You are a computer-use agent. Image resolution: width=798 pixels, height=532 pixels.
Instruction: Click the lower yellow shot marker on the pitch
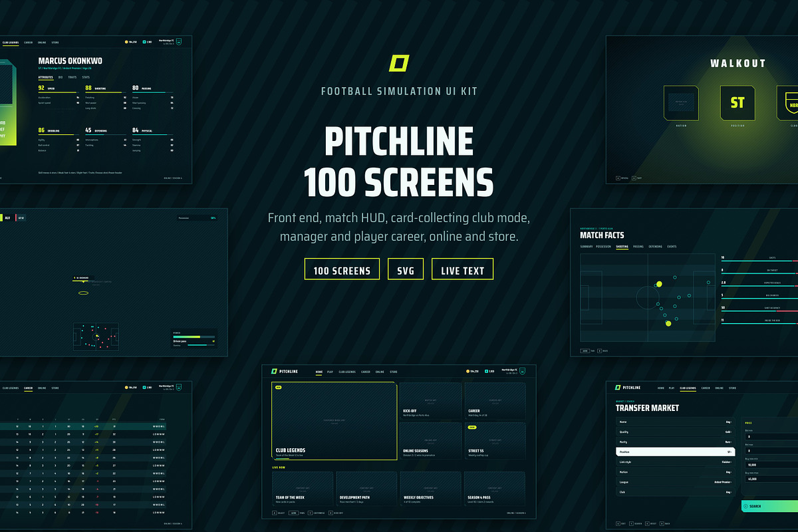tap(668, 324)
